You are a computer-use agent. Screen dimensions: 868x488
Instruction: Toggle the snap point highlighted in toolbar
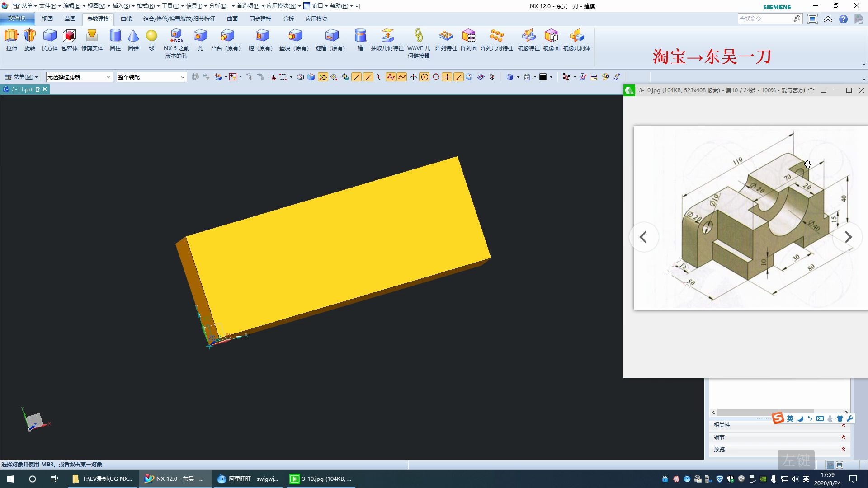pyautogui.click(x=323, y=77)
